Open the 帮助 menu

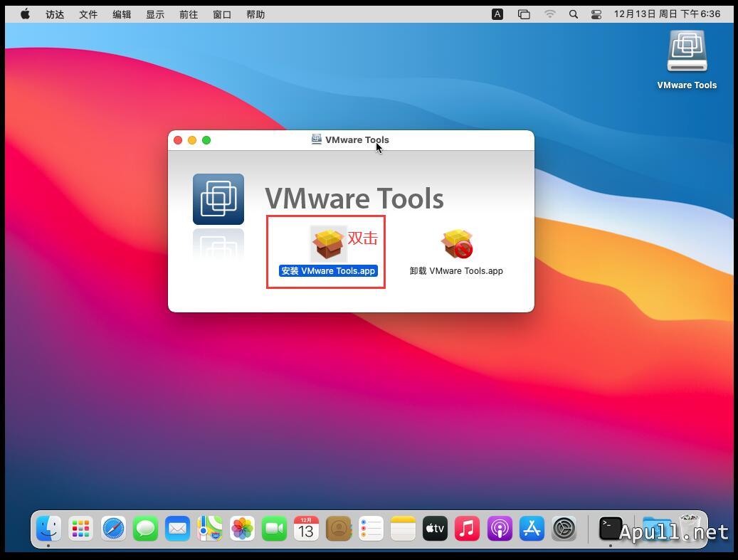pos(255,15)
